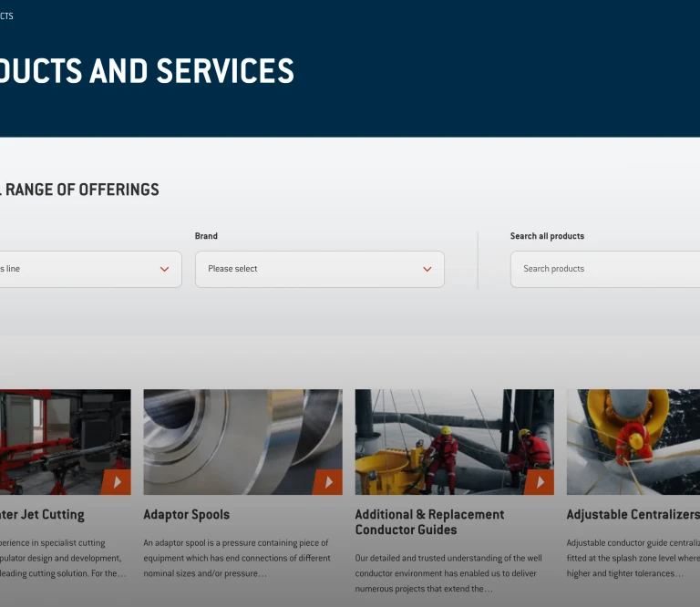Open the Brand 'Please select' dropdown
Screen dimensions: 700x607
point(319,270)
